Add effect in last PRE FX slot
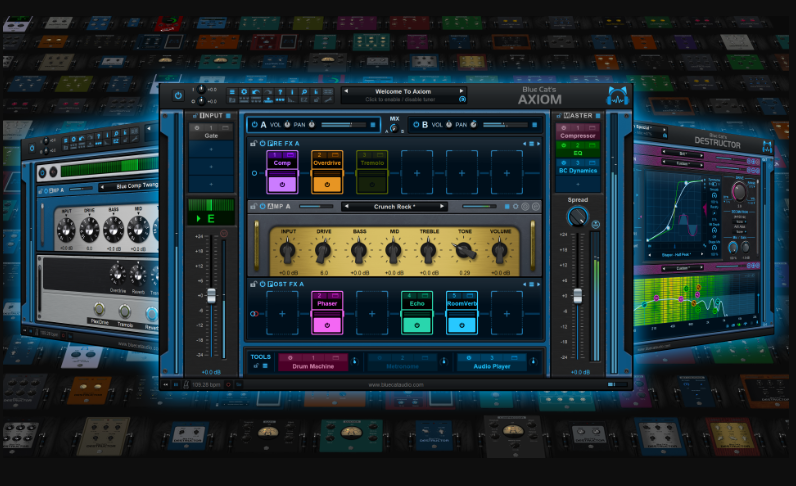Screen dimensions: 796x486 (x=507, y=173)
